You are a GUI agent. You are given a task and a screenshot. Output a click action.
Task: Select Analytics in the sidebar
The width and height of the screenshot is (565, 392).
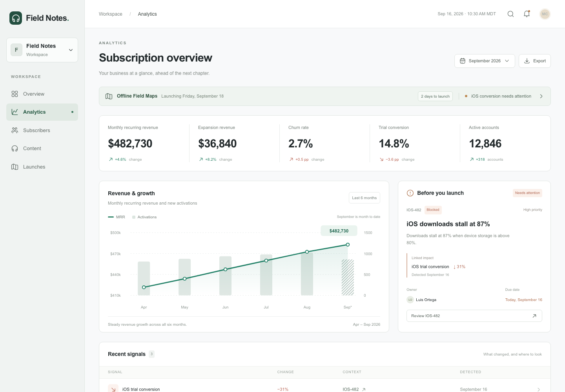[x=42, y=112]
